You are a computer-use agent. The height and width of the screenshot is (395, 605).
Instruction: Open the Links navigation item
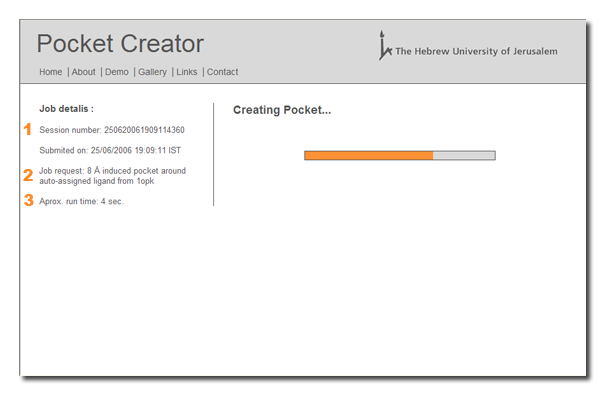[187, 72]
